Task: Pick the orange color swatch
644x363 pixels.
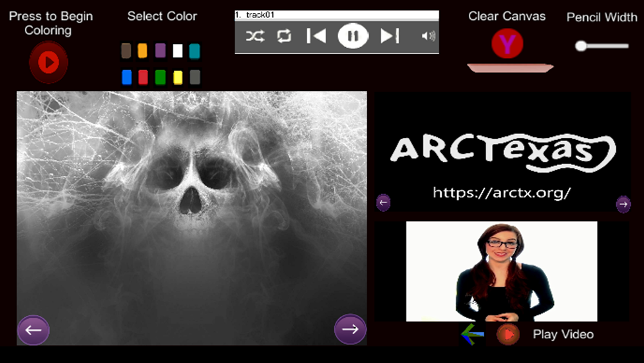Action: 142,51
